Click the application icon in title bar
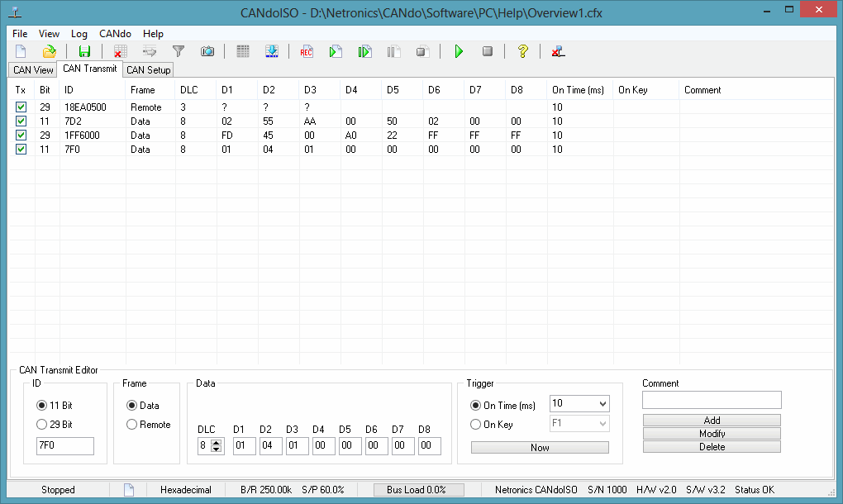This screenshot has height=504, width=843. click(15, 12)
